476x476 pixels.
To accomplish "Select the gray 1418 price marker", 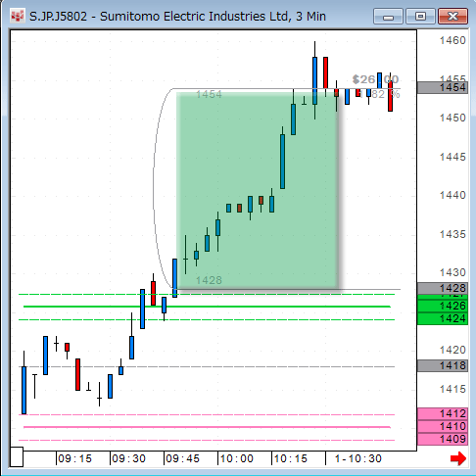I will tap(443, 365).
